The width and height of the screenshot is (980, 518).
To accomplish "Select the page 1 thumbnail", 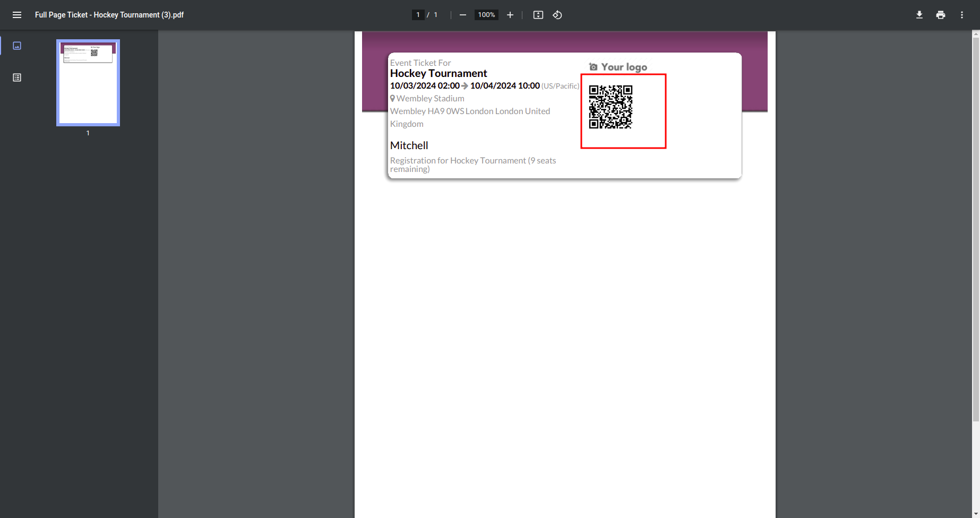I will click(88, 83).
